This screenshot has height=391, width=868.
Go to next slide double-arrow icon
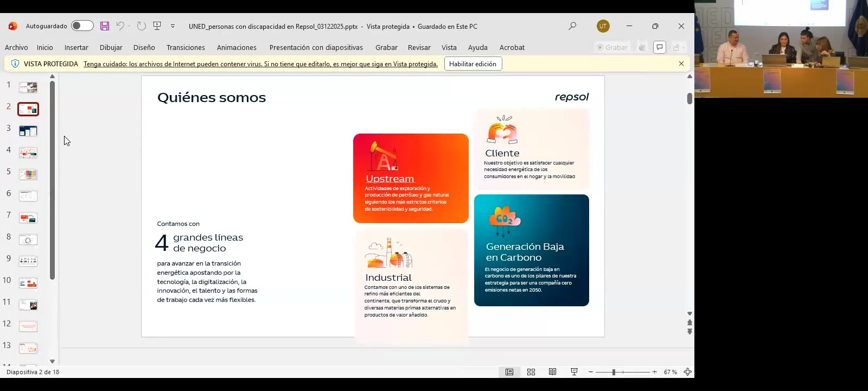tap(690, 331)
